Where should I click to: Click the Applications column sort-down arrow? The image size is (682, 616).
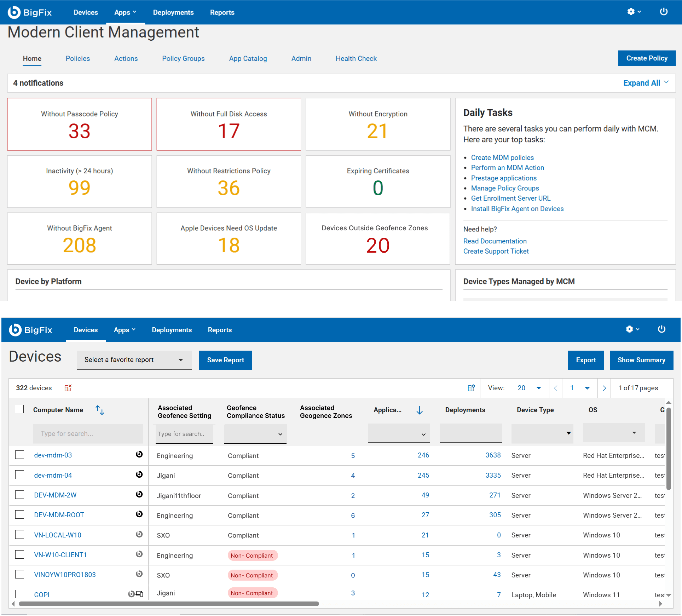pyautogui.click(x=420, y=410)
